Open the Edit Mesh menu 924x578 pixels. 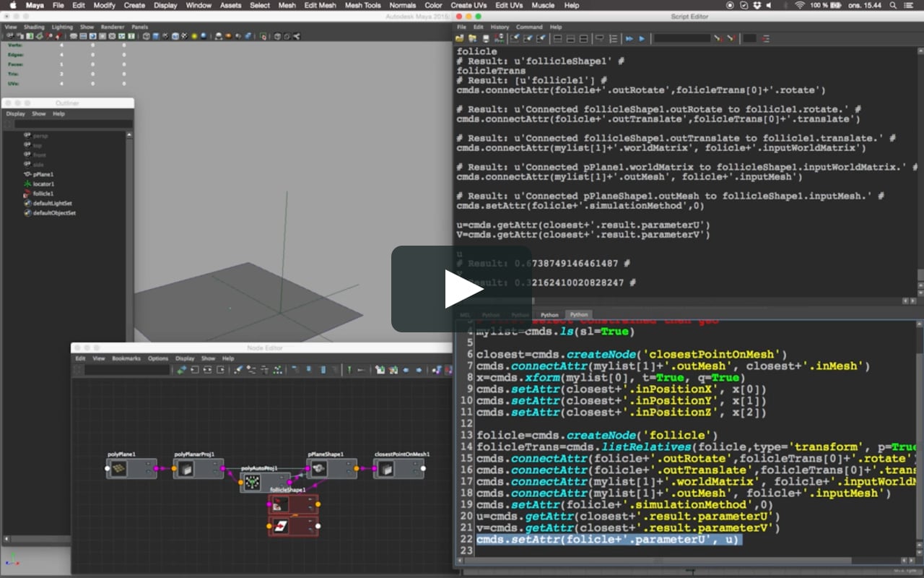click(320, 5)
